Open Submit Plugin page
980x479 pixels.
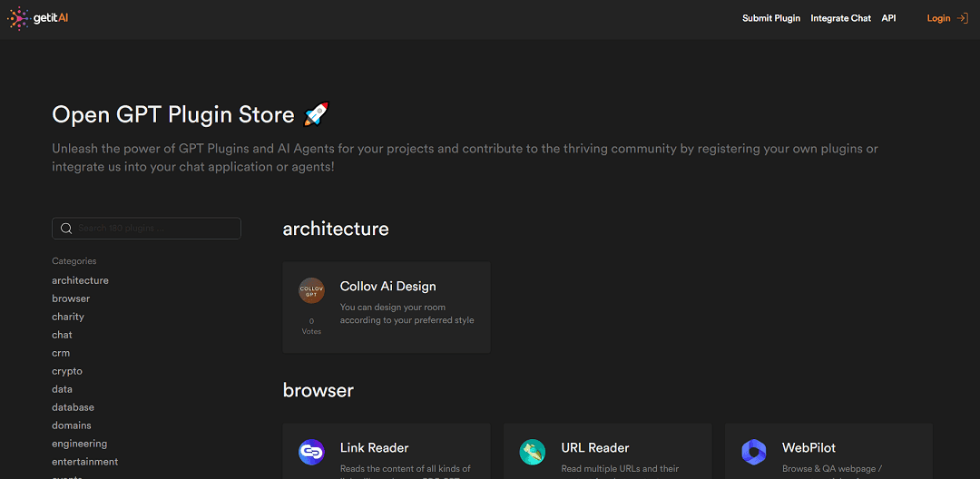[771, 19]
